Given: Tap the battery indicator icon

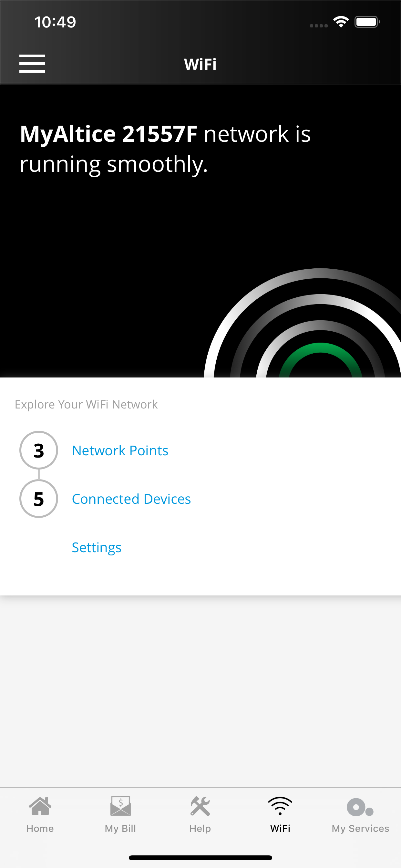Looking at the screenshot, I should coord(367,22).
